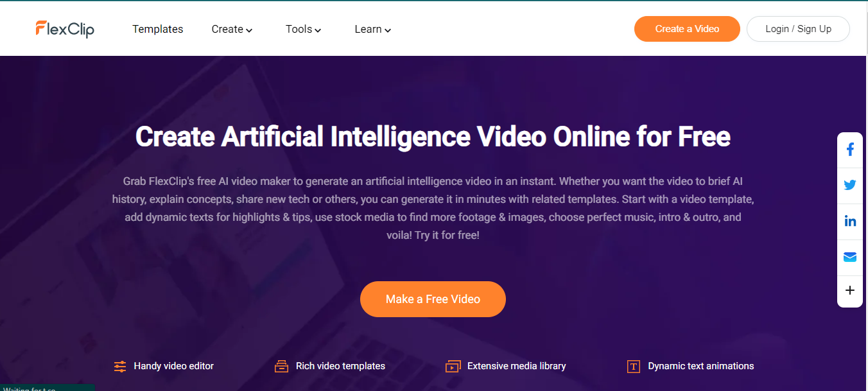Viewport: 868px width, 391px height.
Task: Click the Dynamic text animations icon
Action: (x=634, y=367)
